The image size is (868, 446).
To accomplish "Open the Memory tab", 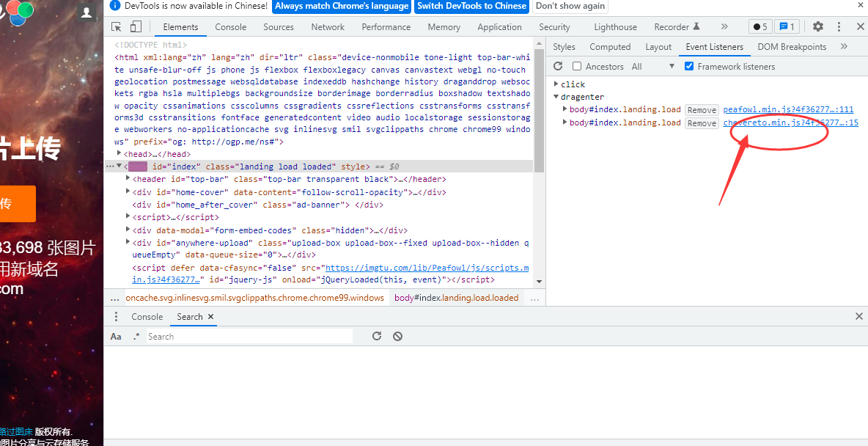I will [444, 26].
